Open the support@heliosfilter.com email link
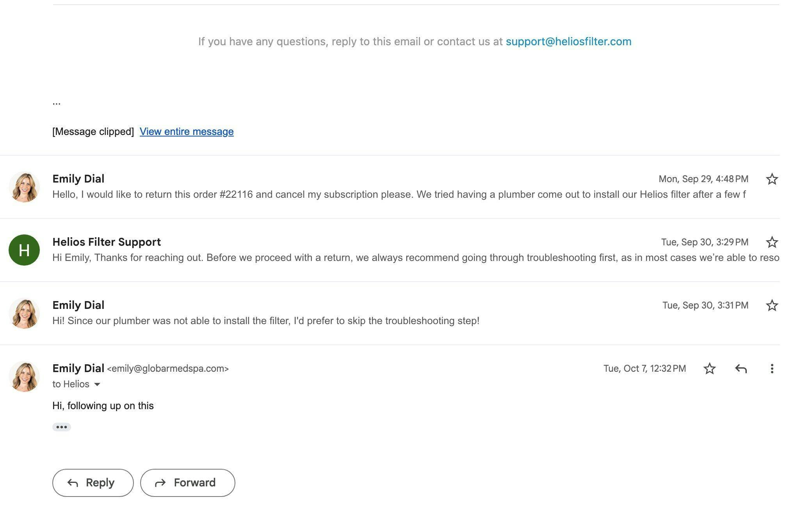Image resolution: width=794 pixels, height=532 pixels. point(568,42)
